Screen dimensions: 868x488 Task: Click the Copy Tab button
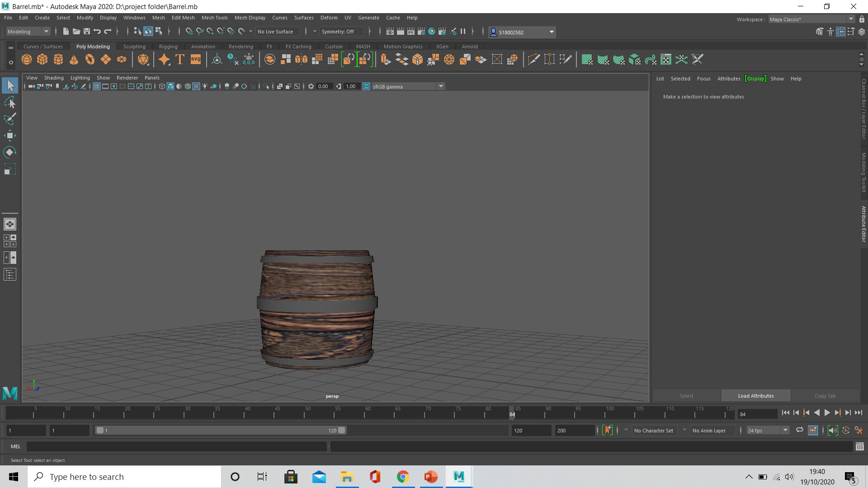tap(825, 396)
